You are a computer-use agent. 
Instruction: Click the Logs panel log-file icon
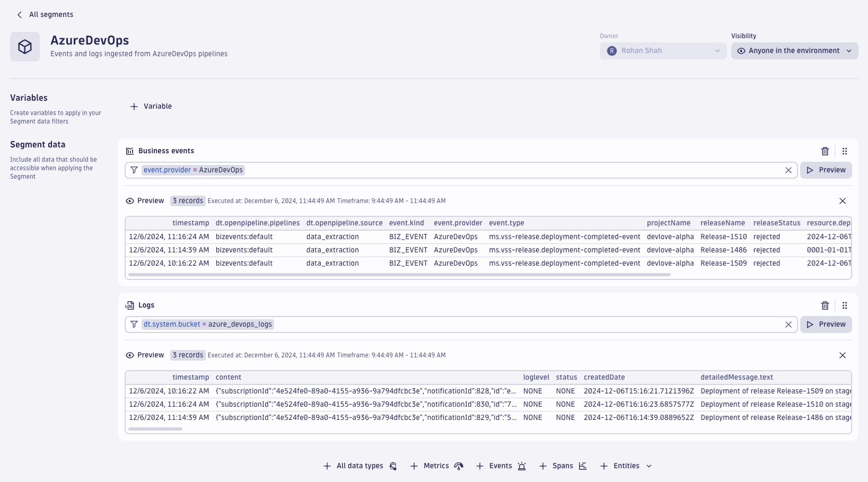129,305
